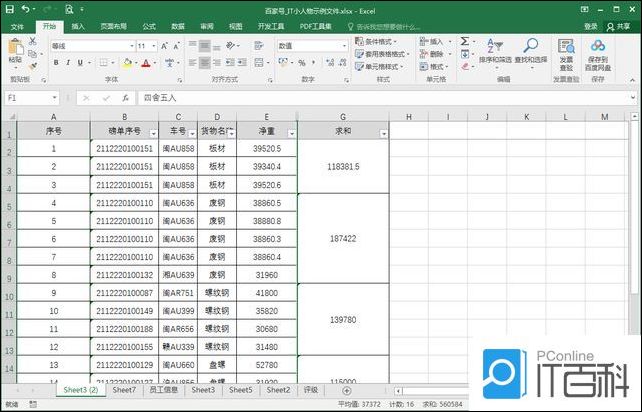Toggle Underline formatting
642x412 pixels.
80,63
